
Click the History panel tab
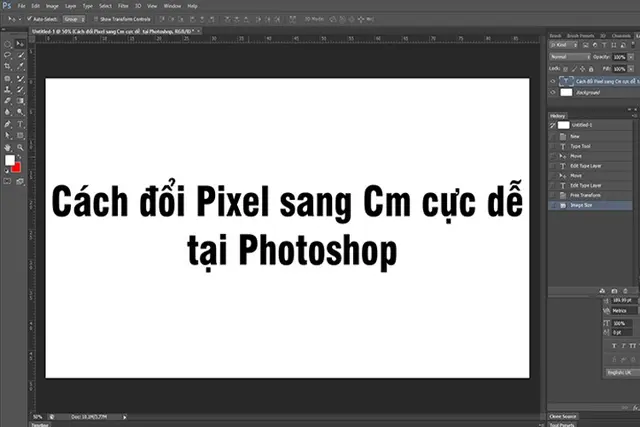[x=557, y=116]
